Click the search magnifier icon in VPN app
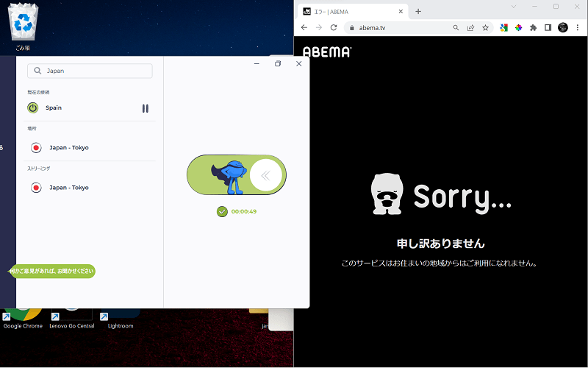Image resolution: width=588 pixels, height=368 pixels. [x=37, y=71]
